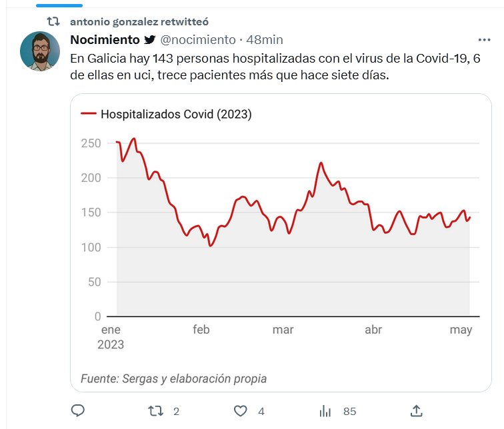This screenshot has width=504, height=429.
Task: Click the like count of 4
Action: point(261,412)
